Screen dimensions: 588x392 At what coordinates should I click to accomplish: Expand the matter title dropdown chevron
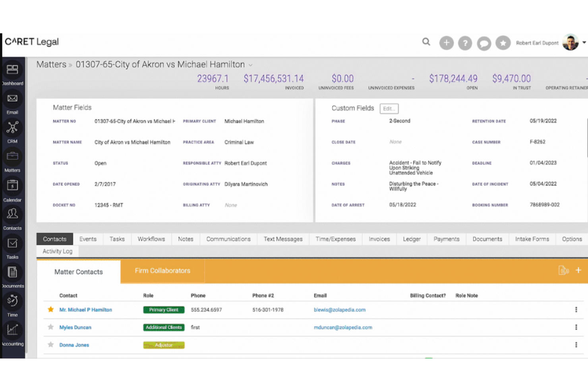[x=250, y=65]
